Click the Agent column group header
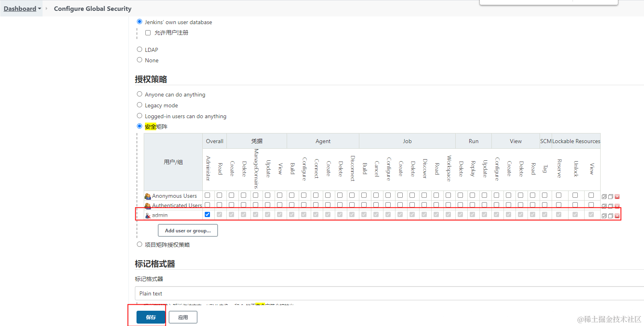Viewport: 644px width, 326px height. pos(323,141)
